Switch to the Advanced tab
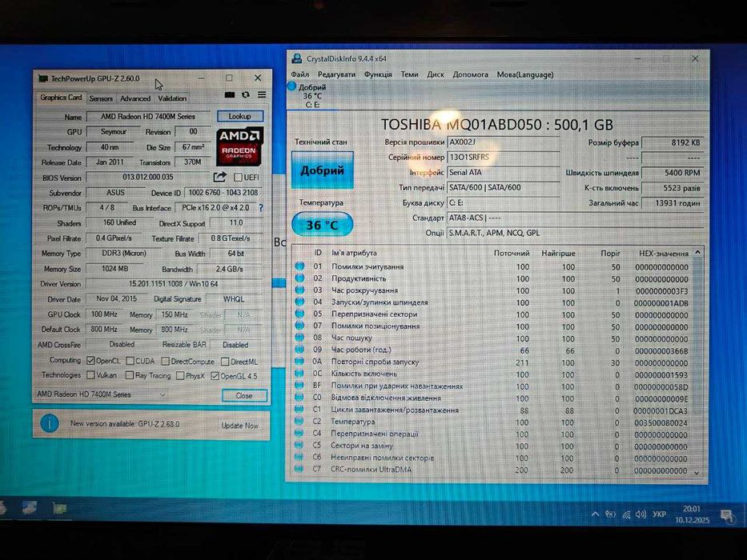 pos(135,98)
